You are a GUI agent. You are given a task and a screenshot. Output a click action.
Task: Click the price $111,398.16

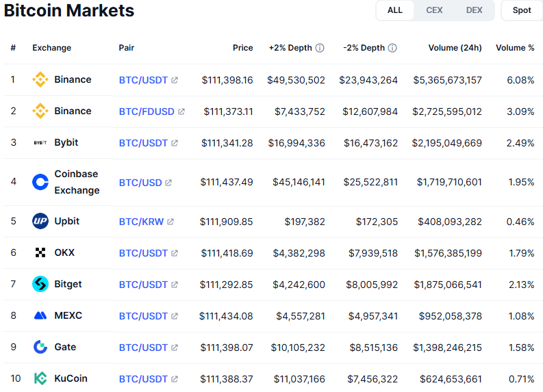coord(227,80)
